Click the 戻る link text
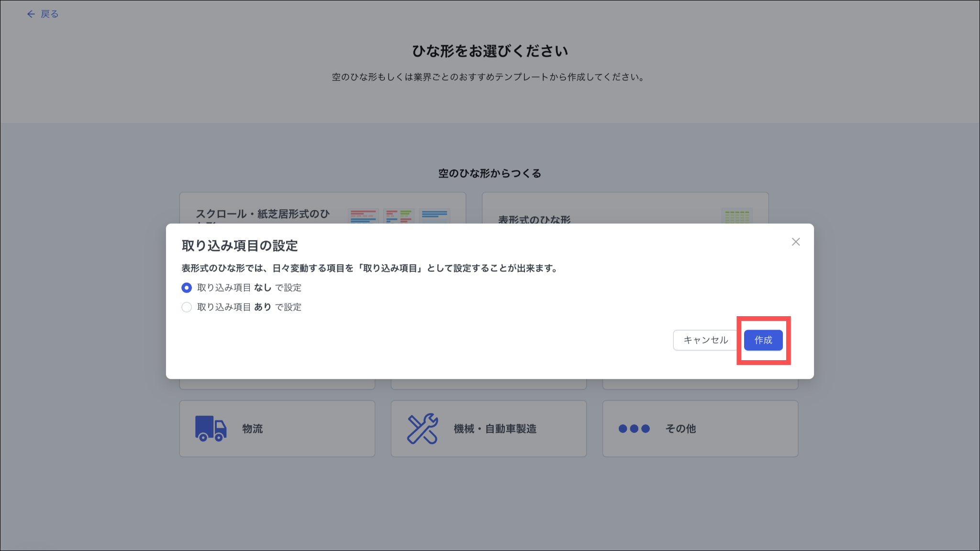980x551 pixels. pyautogui.click(x=49, y=14)
